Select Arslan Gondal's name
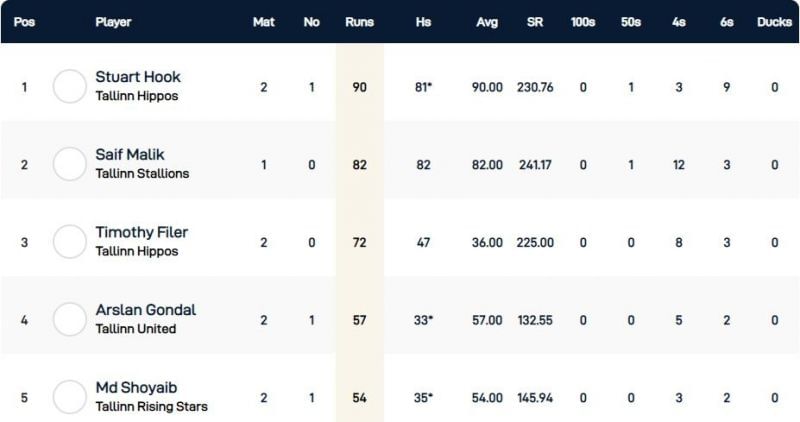 [x=145, y=310]
